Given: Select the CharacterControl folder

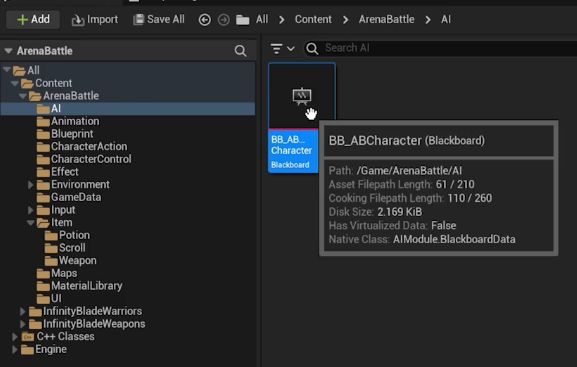Looking at the screenshot, I should coord(84,159).
